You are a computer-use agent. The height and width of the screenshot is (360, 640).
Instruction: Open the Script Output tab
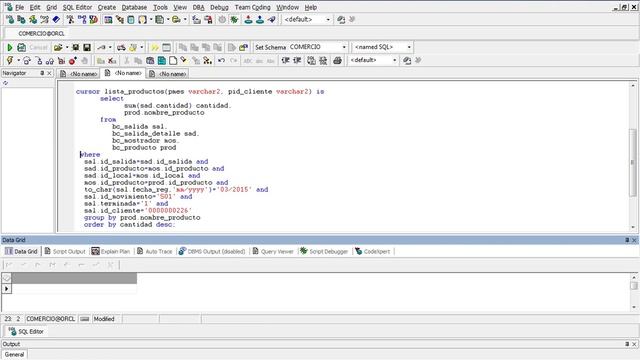tap(65, 251)
